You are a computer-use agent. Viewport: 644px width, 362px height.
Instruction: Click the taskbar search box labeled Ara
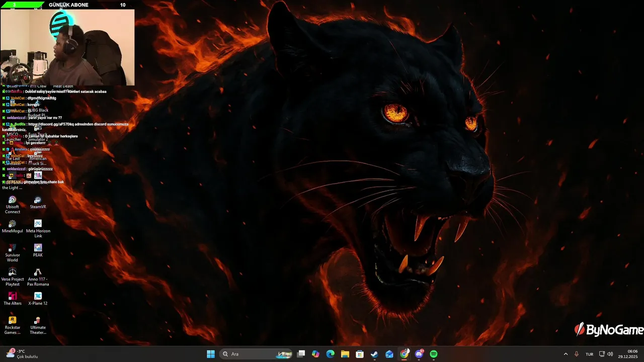[256, 354]
